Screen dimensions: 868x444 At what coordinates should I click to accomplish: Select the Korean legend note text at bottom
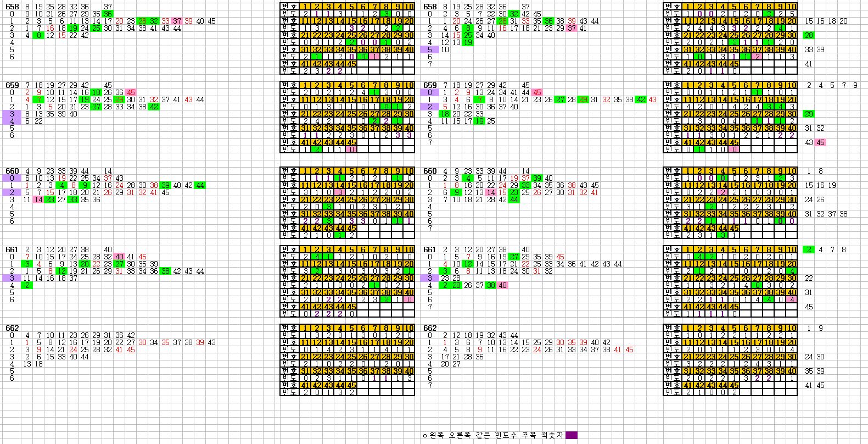point(492,435)
